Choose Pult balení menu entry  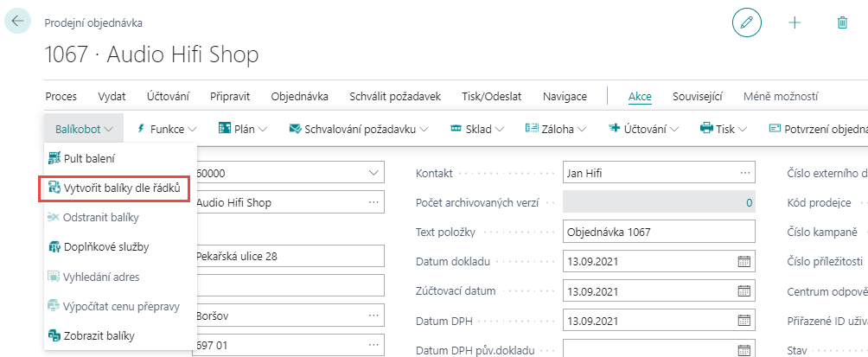[x=121, y=158]
